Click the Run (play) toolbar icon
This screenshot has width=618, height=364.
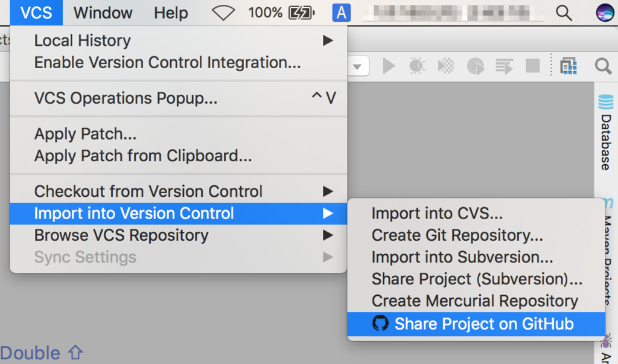(389, 66)
